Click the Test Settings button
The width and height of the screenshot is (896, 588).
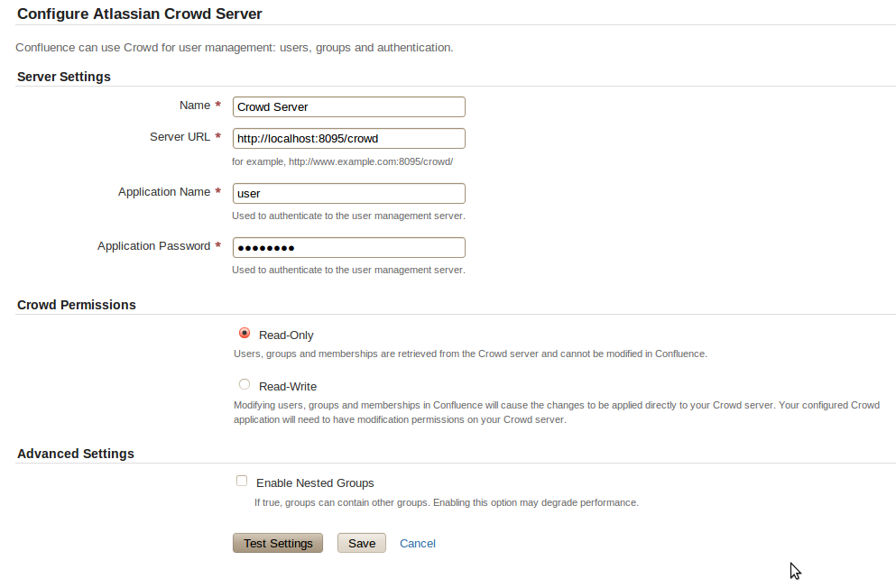278,543
